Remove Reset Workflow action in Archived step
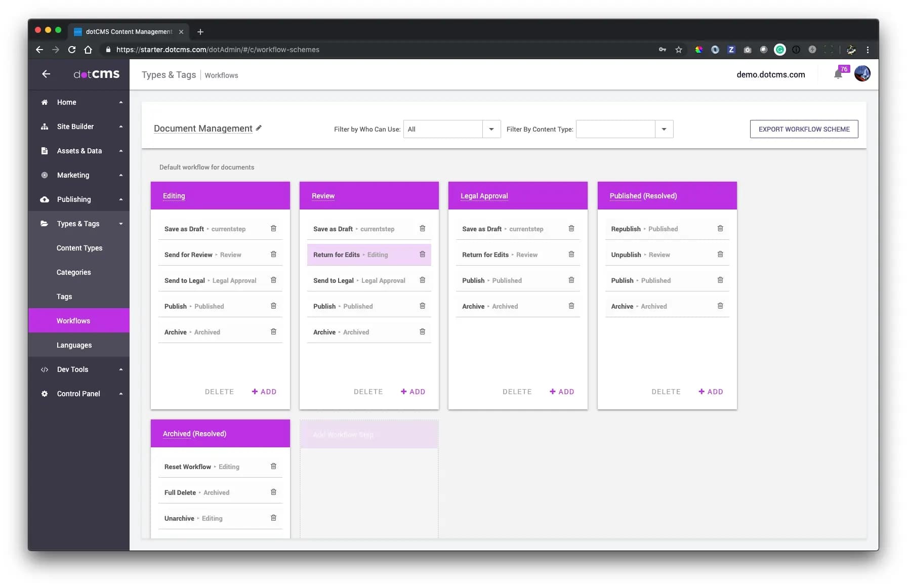This screenshot has width=907, height=588. (273, 467)
